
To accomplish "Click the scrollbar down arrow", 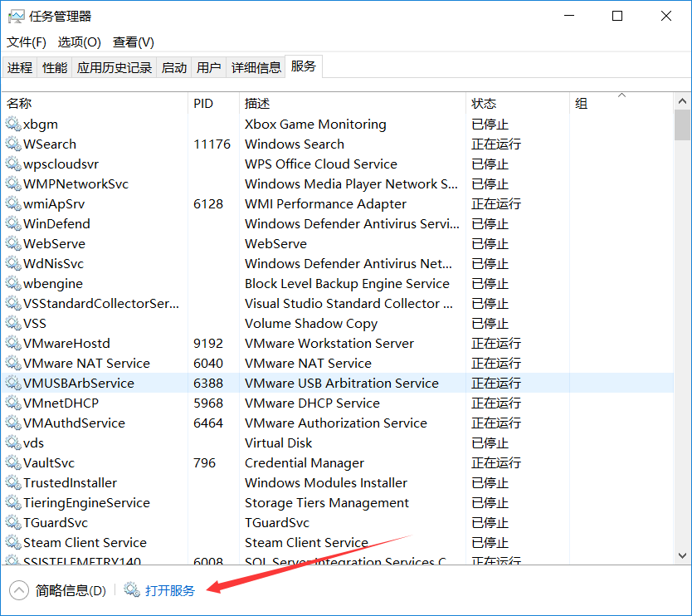I will click(682, 555).
